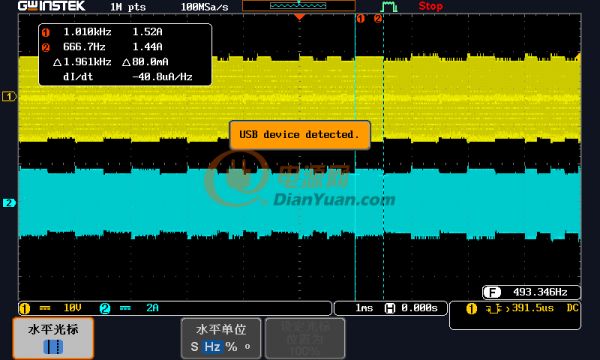Viewport: 600px width, 360px height.
Task: Click the trigger falling edge slope icon
Action: 494,309
